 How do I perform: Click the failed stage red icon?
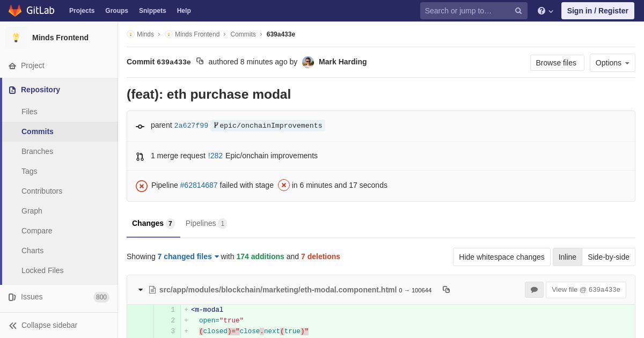[284, 185]
